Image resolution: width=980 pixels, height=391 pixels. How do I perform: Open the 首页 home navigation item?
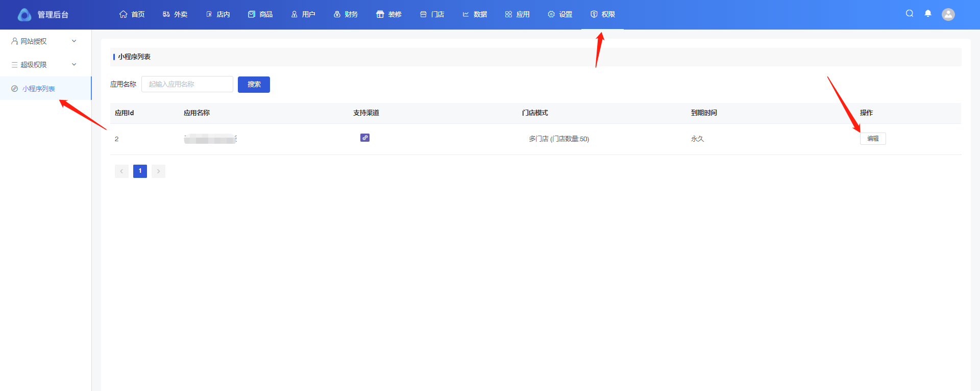pos(132,14)
